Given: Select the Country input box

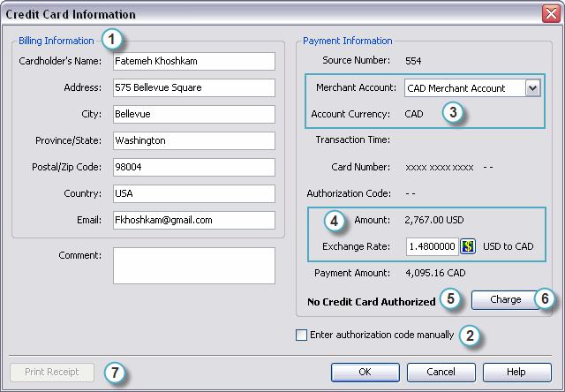Looking at the screenshot, I should 193,193.
